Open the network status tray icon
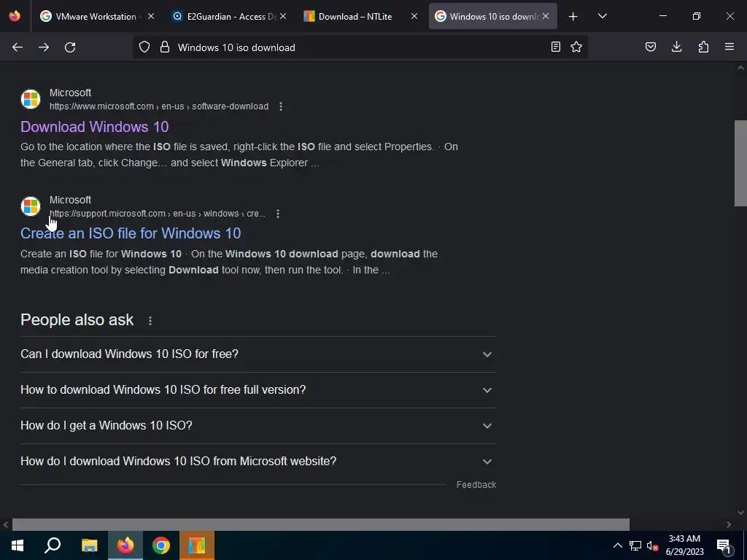747x560 pixels. tap(635, 545)
